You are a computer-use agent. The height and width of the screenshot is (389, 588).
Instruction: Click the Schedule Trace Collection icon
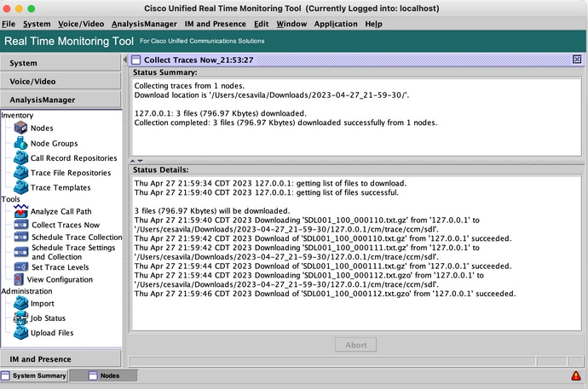(x=21, y=237)
